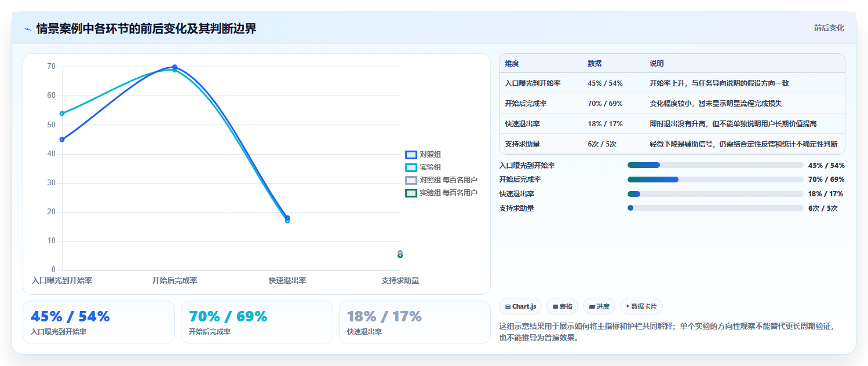868x366 pixels.
Task: Click the y-axis tick label 70
Action: point(52,67)
